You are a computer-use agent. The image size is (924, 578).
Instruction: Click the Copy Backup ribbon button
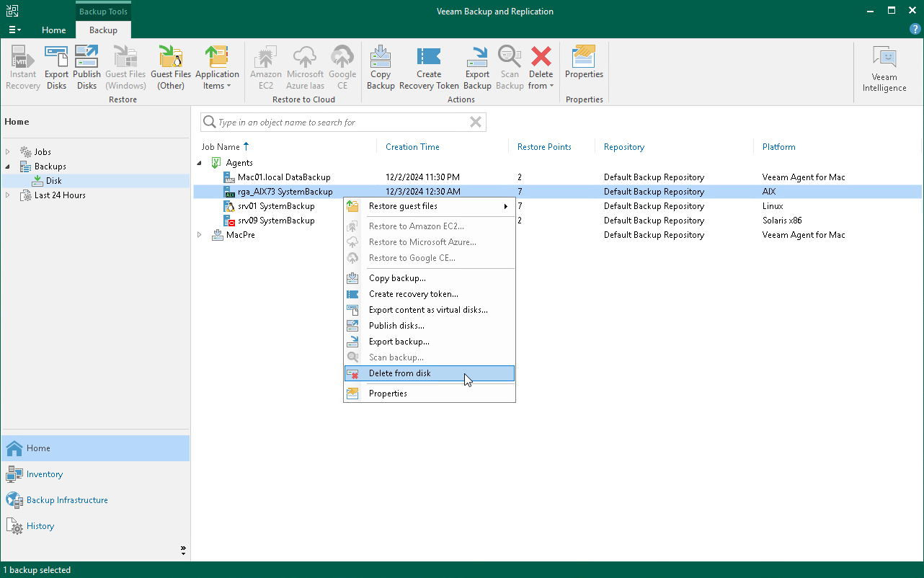381,68
